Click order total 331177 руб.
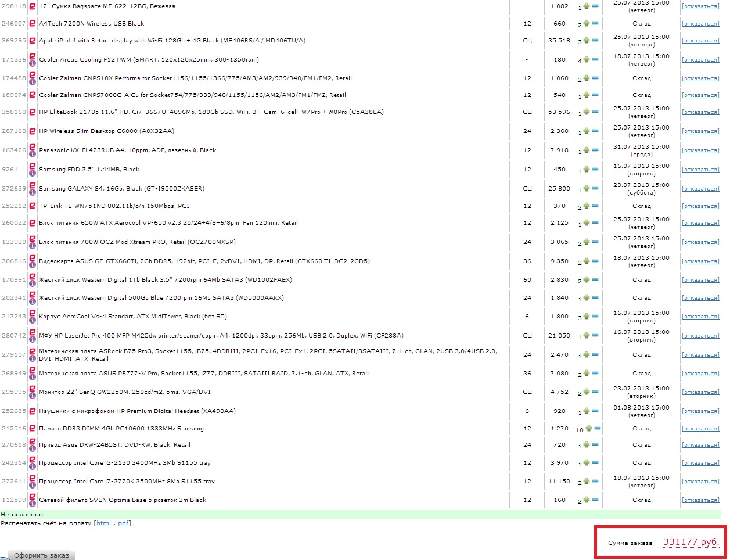This screenshot has width=730, height=560. (x=691, y=542)
